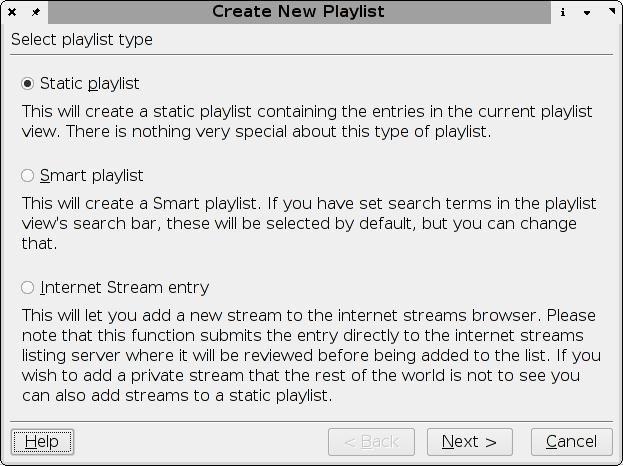Click the 'Static playlist' label text
623x466 pixels.
point(89,84)
